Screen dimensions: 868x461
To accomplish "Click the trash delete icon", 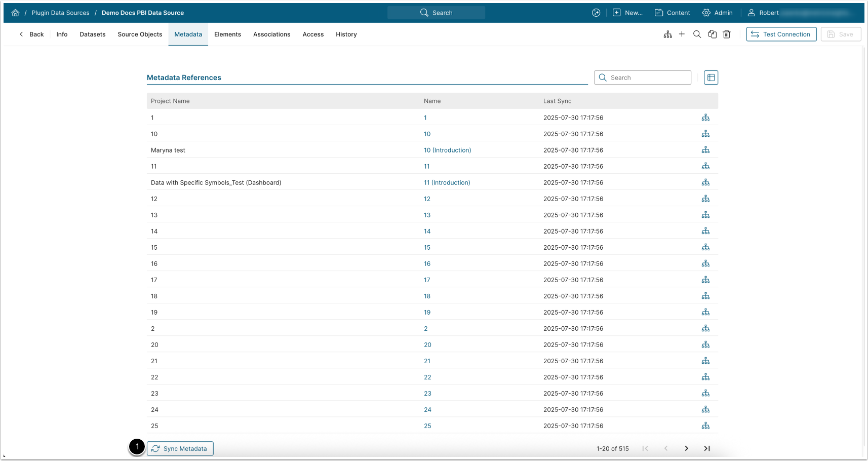I will (x=727, y=34).
